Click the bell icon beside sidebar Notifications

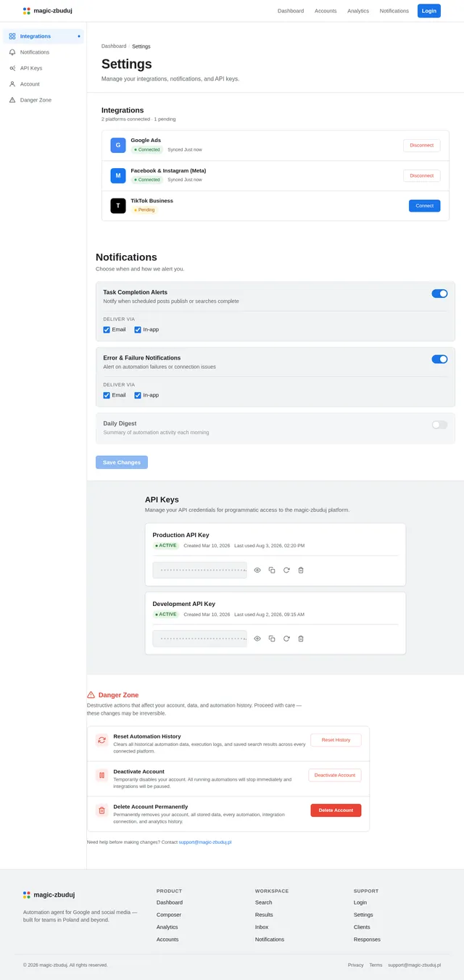pos(12,52)
